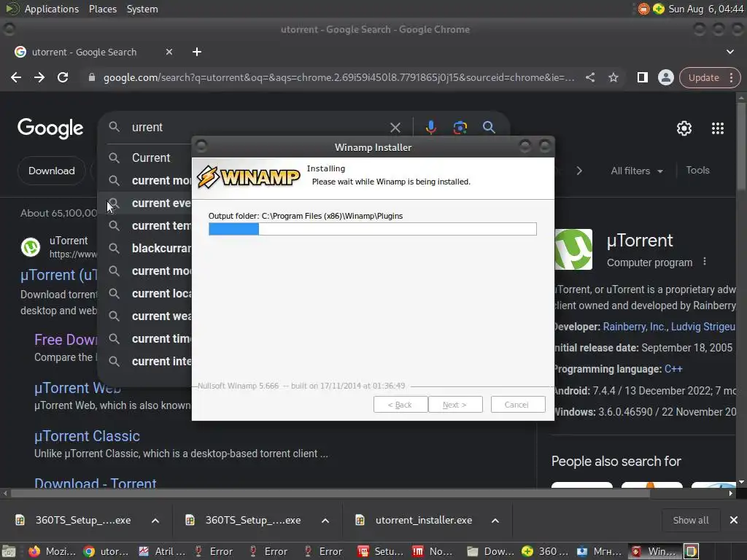Image resolution: width=747 pixels, height=560 pixels.
Task: Go forward with Chrome's forward arrow
Action: click(x=39, y=77)
